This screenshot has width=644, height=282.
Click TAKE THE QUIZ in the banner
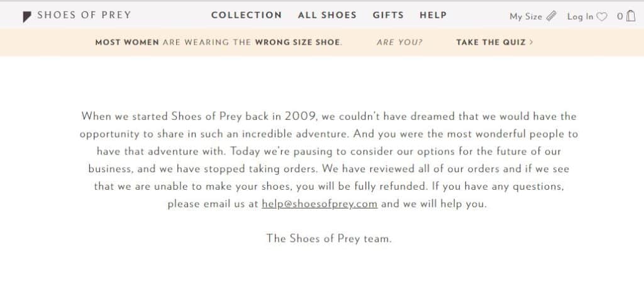pyautogui.click(x=491, y=42)
